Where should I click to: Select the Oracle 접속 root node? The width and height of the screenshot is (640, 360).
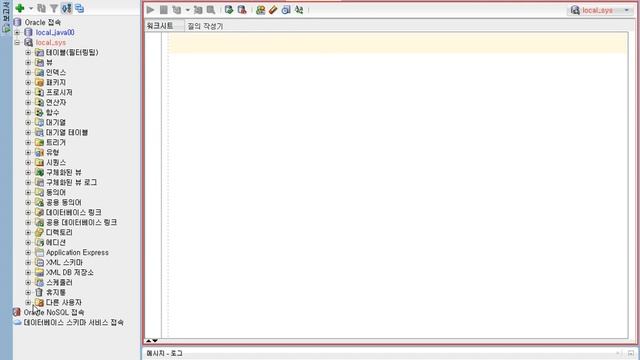42,22
